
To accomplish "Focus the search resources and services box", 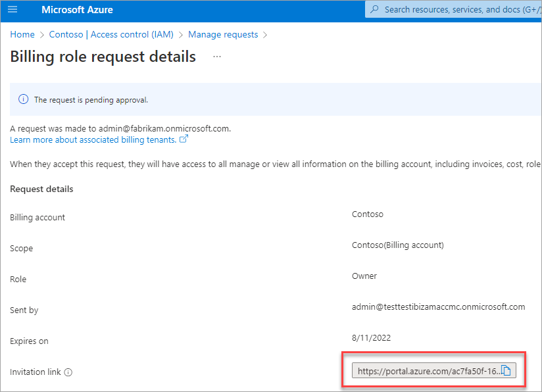I will tap(460, 10).
